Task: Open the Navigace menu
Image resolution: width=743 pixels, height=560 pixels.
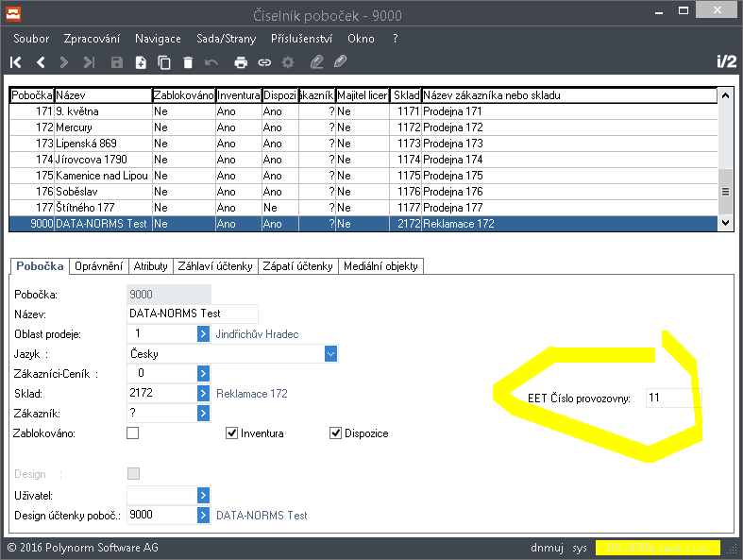Action: coord(158,39)
